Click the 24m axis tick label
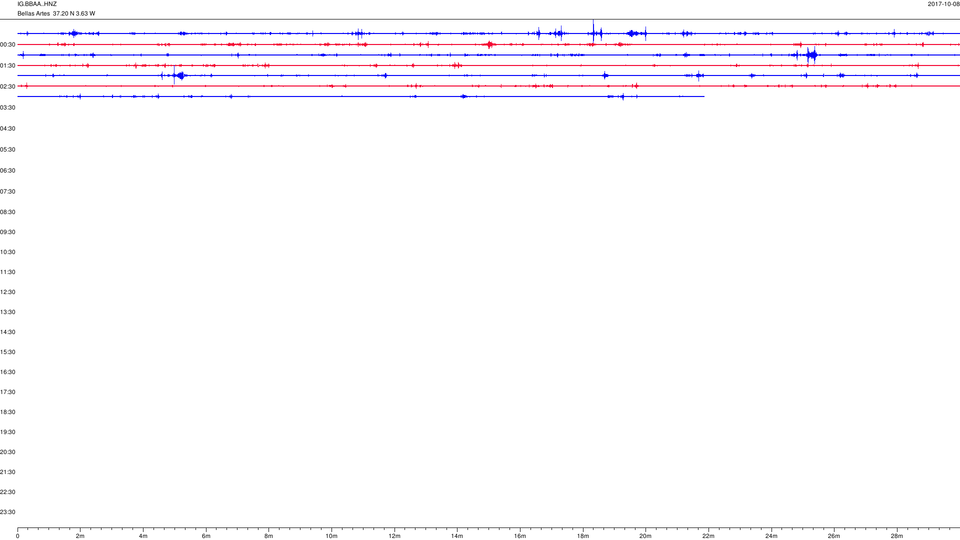Screen dimensions: 960x540 (771, 536)
